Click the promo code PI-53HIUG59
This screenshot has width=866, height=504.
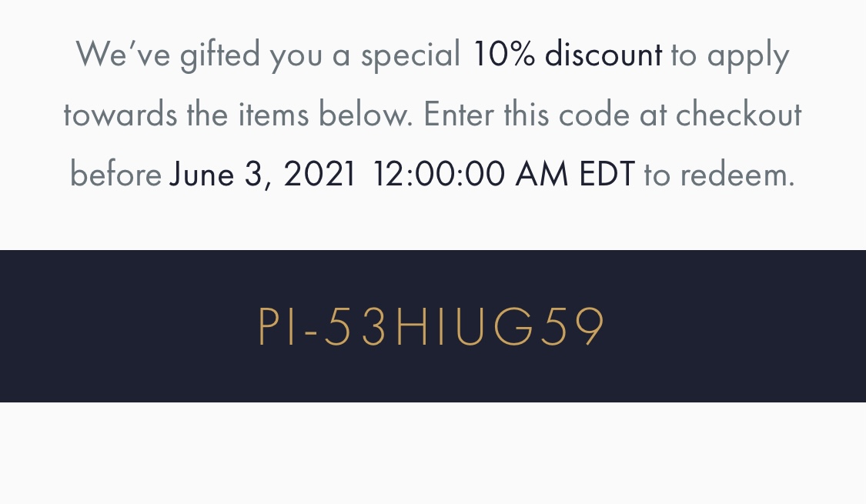pos(432,327)
